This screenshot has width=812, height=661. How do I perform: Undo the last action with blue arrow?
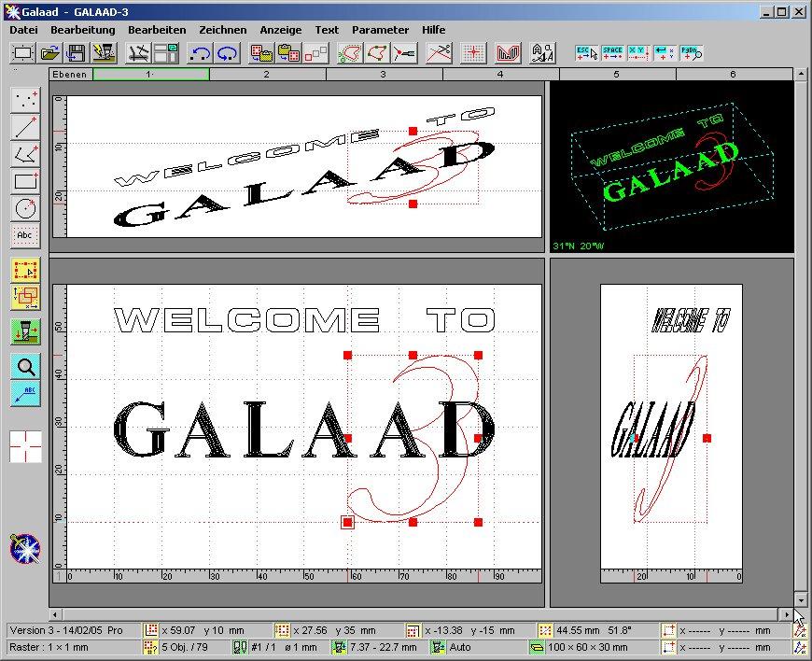click(199, 52)
